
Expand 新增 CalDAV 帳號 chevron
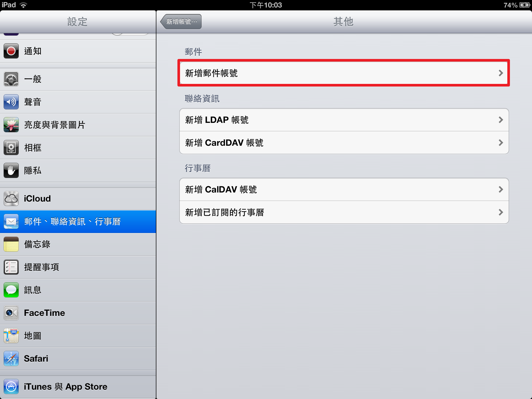pyautogui.click(x=501, y=189)
